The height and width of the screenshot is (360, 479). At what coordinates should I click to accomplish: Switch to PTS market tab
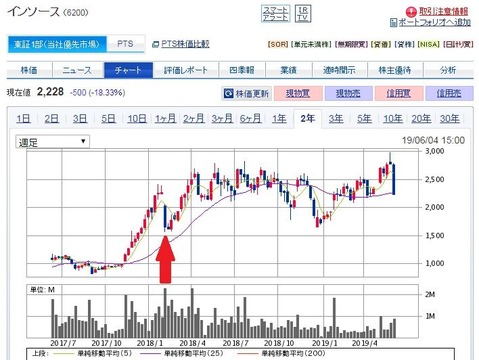[x=125, y=44]
